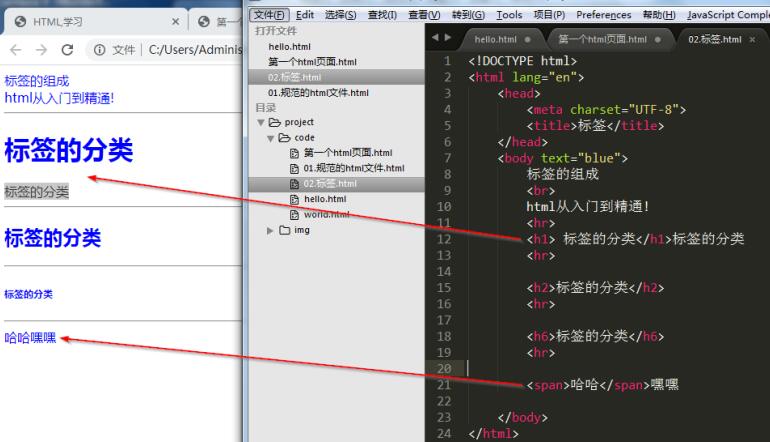Close the HTML学习 browser tab

click(x=175, y=22)
